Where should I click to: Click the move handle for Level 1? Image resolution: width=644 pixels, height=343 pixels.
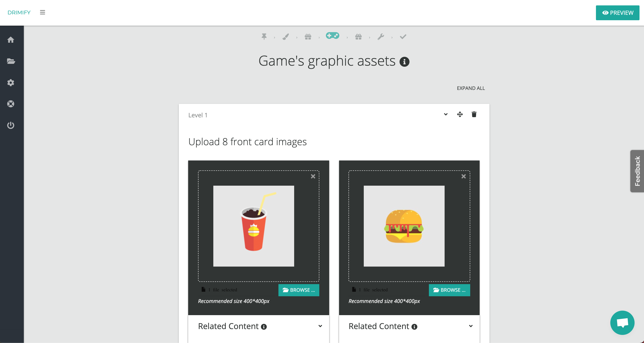(460, 114)
